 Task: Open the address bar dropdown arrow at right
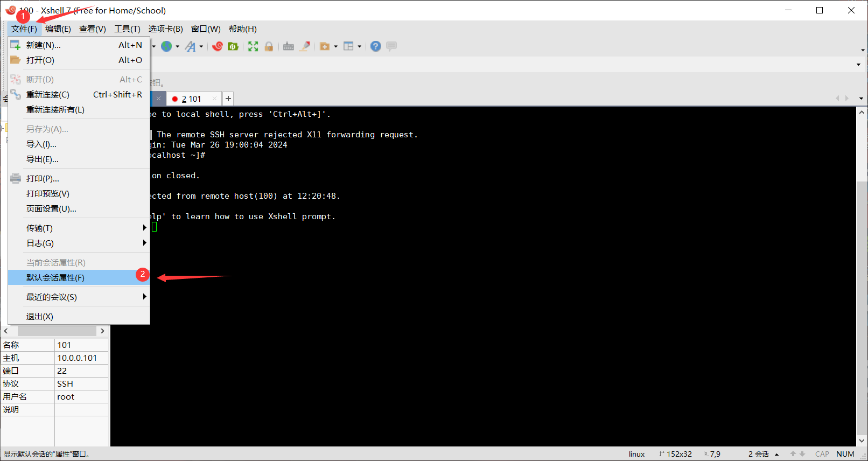pyautogui.click(x=858, y=65)
